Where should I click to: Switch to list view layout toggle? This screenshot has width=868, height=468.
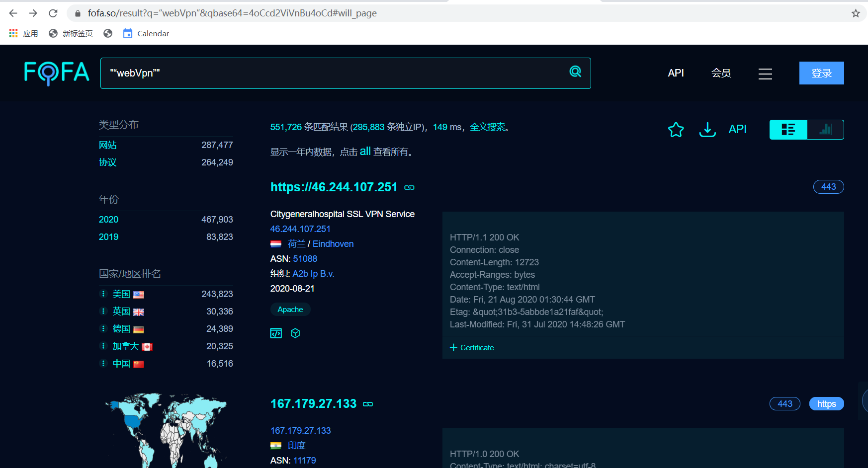(788, 130)
